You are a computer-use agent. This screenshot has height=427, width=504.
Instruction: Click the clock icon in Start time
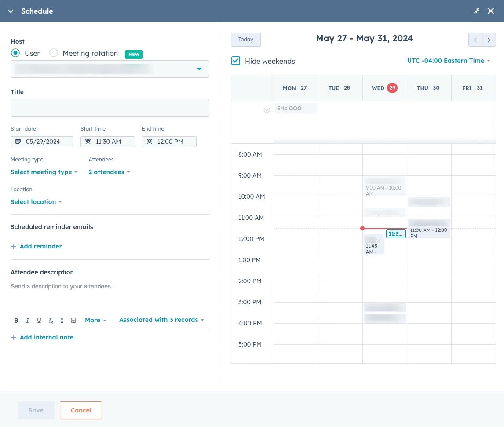(x=88, y=141)
